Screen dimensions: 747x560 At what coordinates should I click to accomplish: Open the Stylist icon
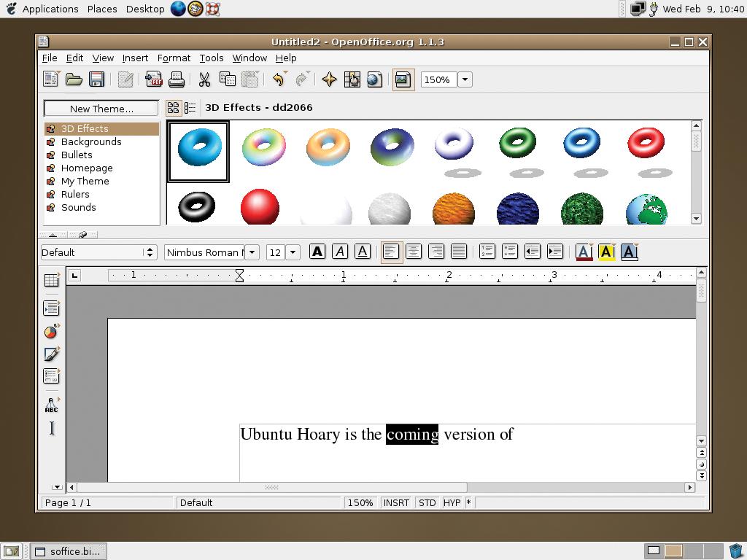coord(352,79)
